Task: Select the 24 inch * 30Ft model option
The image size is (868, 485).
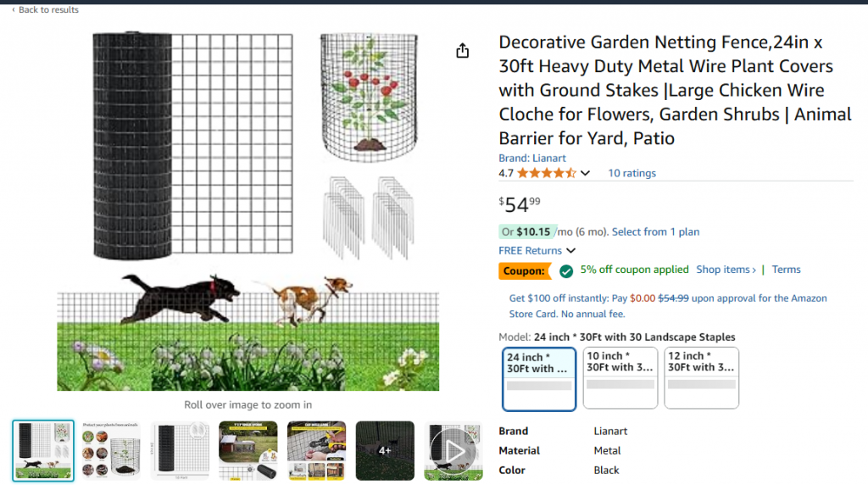Action: pos(539,378)
